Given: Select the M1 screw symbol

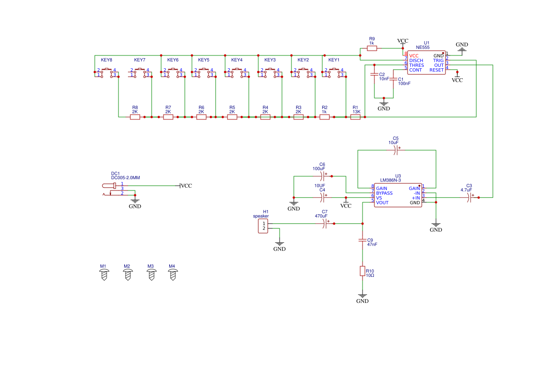Looking at the screenshot, I should click(x=104, y=274).
